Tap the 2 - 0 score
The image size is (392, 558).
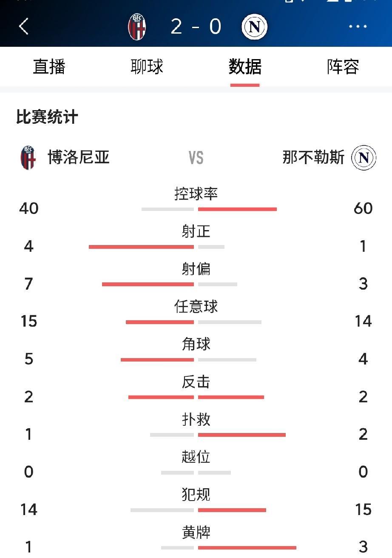point(196,26)
